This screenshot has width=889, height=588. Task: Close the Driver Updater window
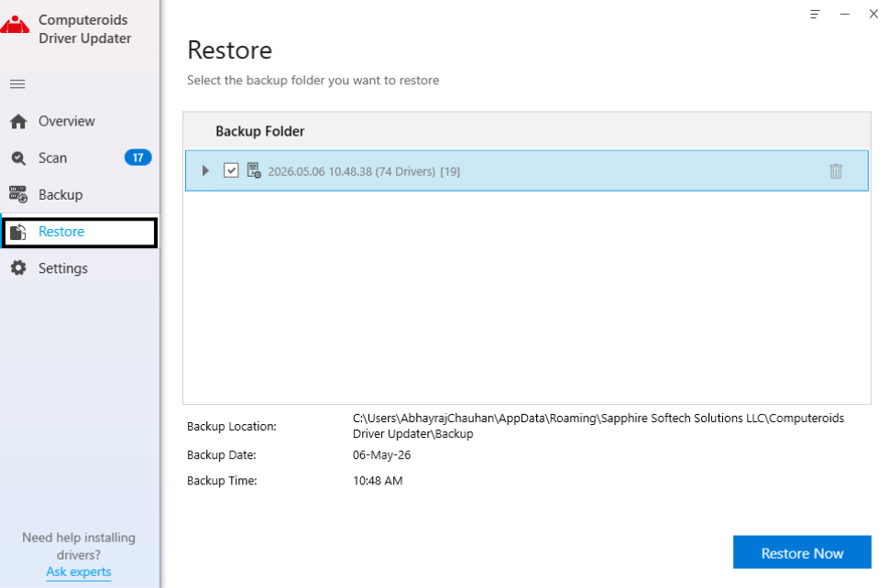coord(873,14)
